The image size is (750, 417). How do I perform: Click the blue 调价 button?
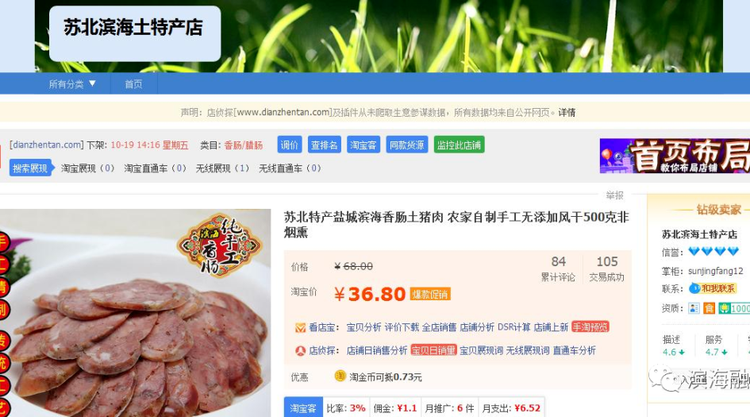289,145
